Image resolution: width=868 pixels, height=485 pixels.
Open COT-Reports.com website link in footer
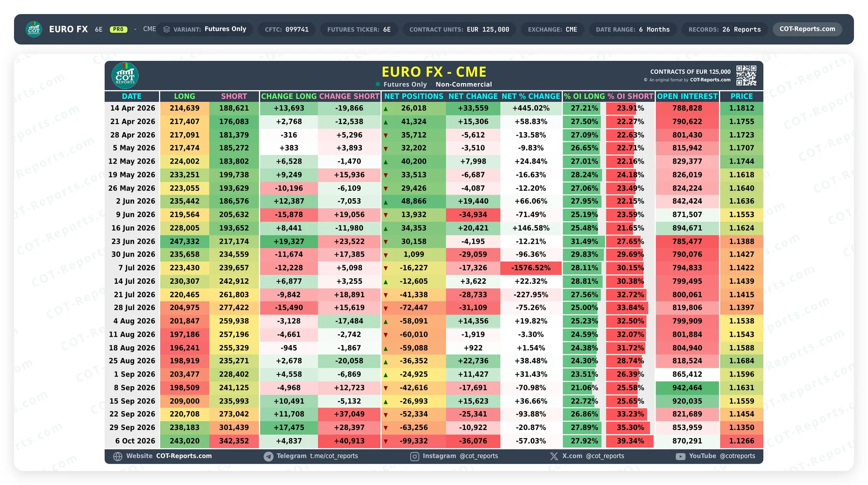pos(184,456)
